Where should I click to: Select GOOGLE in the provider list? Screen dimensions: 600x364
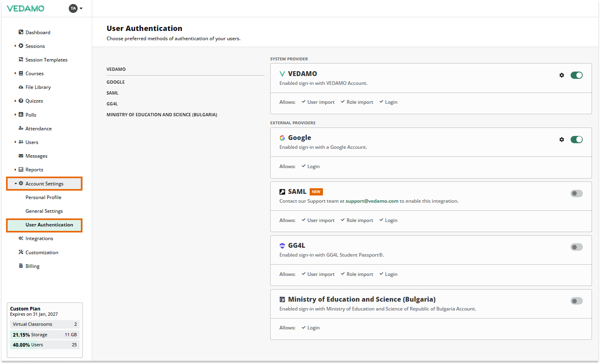pos(115,82)
